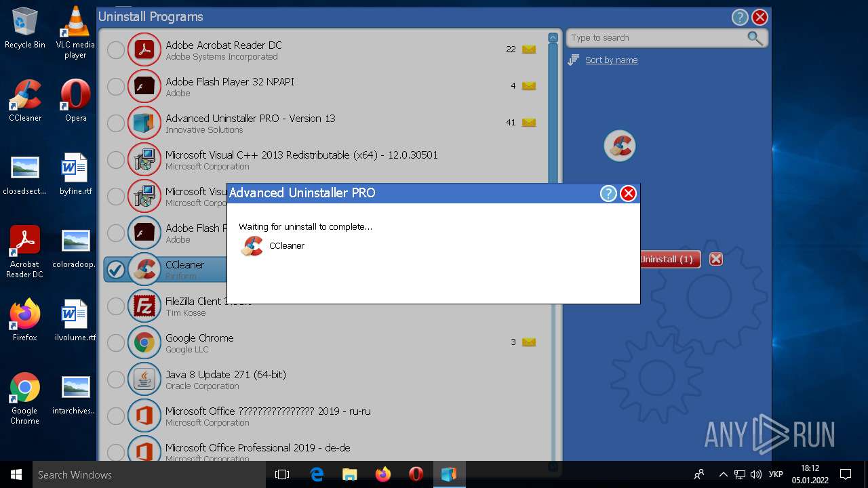Click the Java 8 Update 271 icon

coord(144,379)
